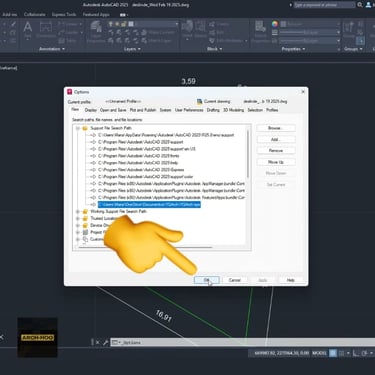The height and width of the screenshot is (375, 375).
Task: Toggle the grid display in status bar
Action: tap(333, 353)
